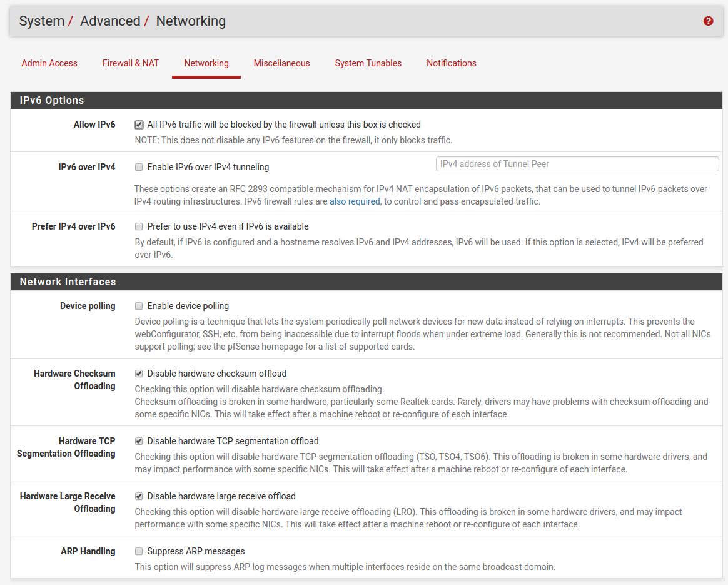
Task: Go to System Tunables tab
Action: click(368, 63)
